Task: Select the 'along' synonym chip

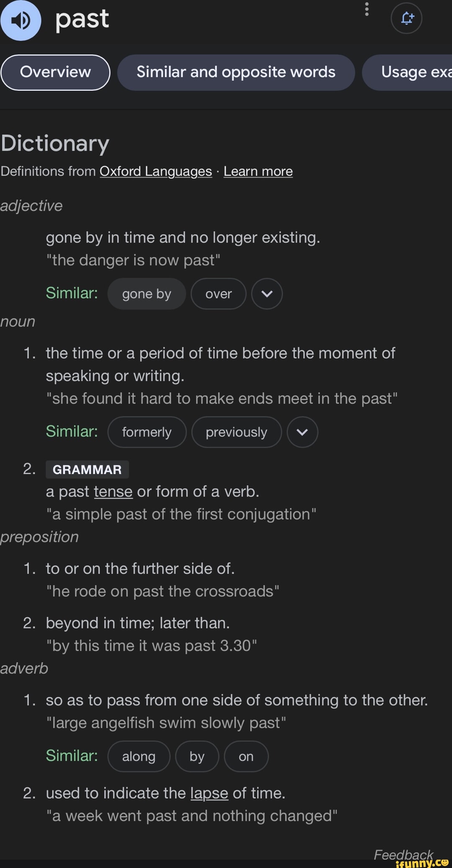Action: [x=139, y=756]
